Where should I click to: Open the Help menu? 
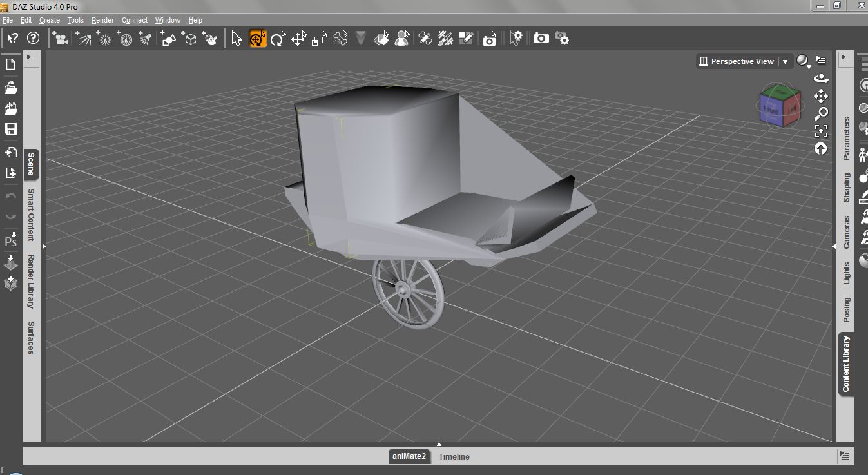195,20
